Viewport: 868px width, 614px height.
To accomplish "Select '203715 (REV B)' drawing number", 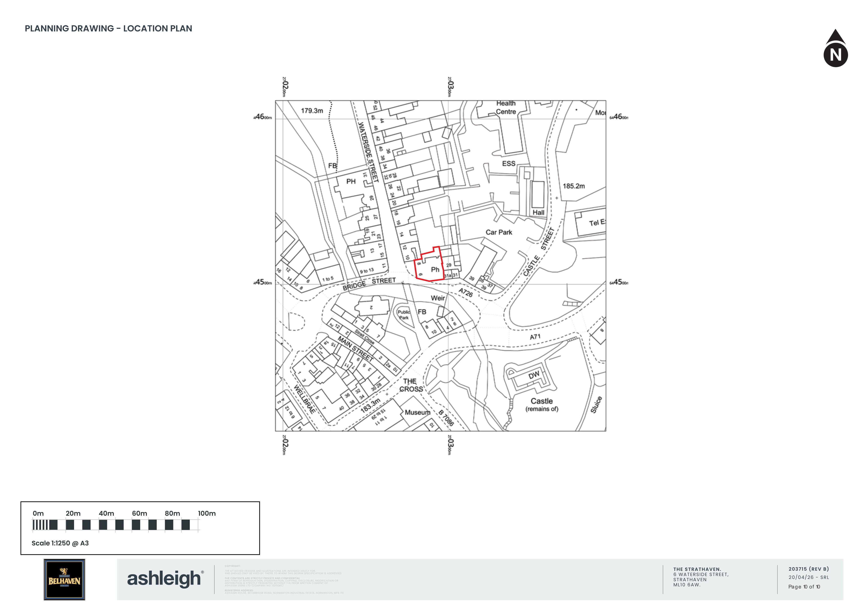I will (809, 569).
